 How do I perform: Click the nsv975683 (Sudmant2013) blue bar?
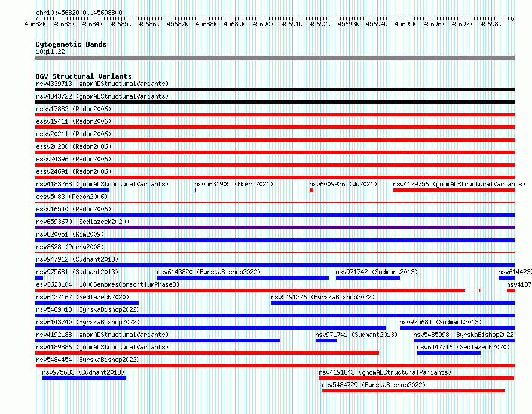[x=84, y=378]
